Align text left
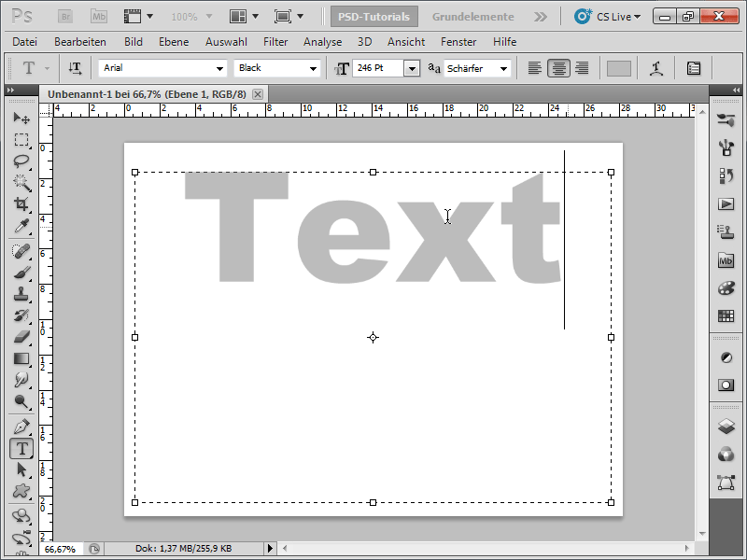This screenshot has height=560, width=747. [534, 68]
